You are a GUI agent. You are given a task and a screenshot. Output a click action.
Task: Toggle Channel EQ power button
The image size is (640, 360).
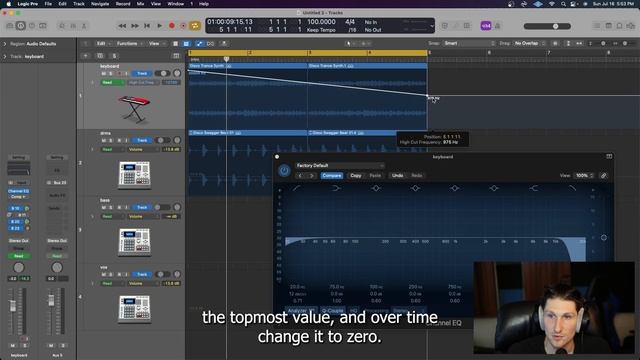(284, 171)
